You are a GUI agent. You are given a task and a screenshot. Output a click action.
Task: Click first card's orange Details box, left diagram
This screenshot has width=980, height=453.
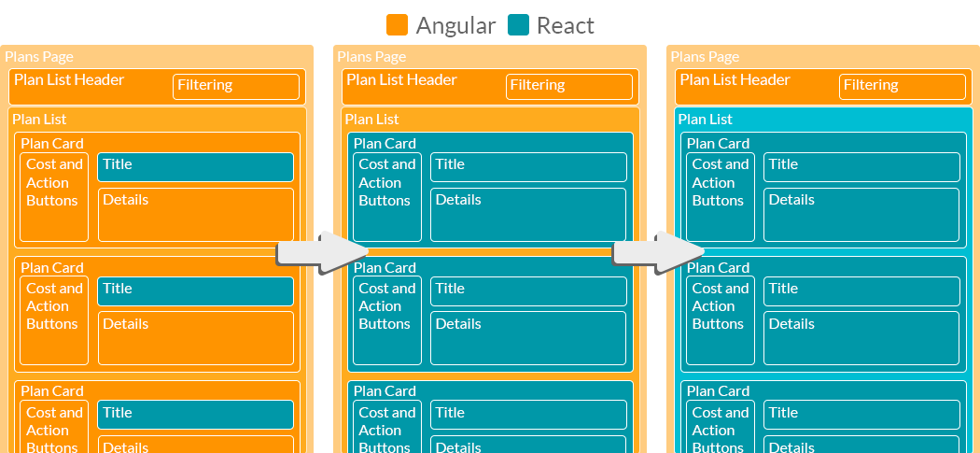pos(196,215)
